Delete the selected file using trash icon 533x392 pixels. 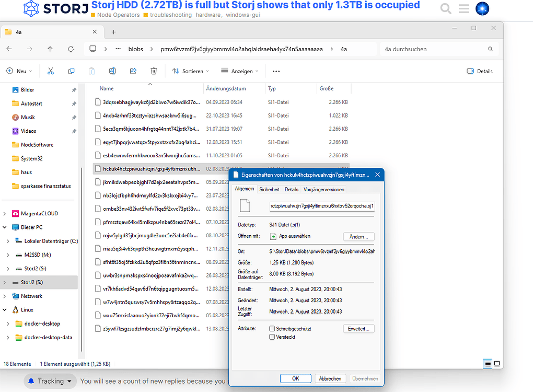coord(154,71)
